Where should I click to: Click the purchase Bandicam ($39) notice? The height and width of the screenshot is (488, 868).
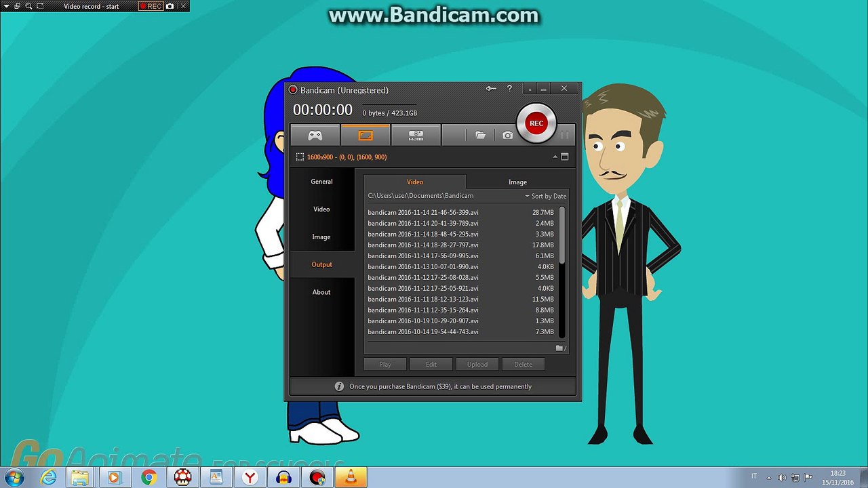click(440, 386)
